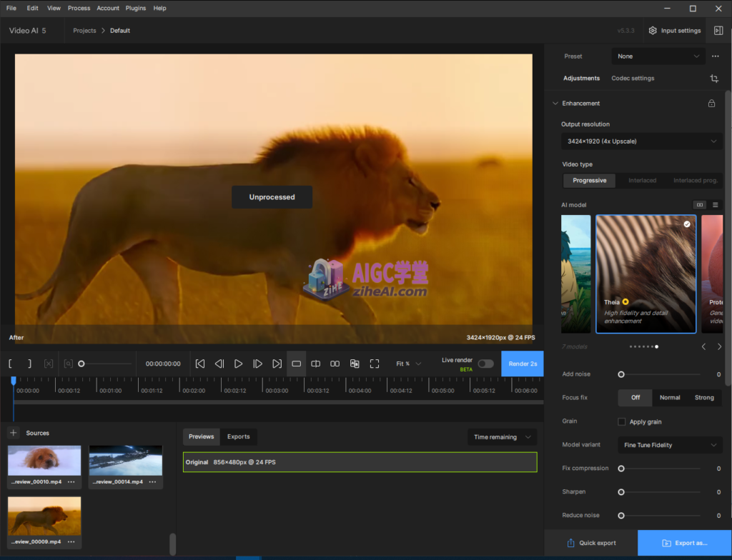The image size is (732, 560).
Task: Open Time remaining dropdown
Action: tap(503, 437)
